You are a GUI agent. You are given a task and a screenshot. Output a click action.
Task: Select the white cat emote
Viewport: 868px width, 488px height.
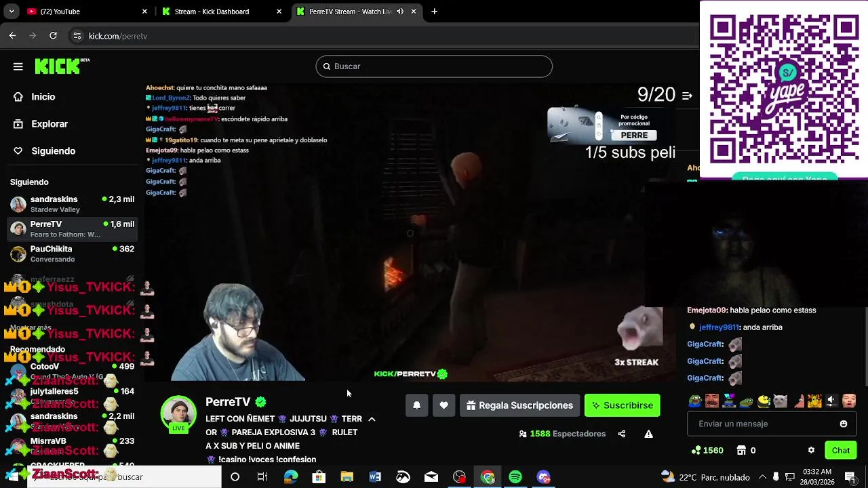click(x=781, y=401)
